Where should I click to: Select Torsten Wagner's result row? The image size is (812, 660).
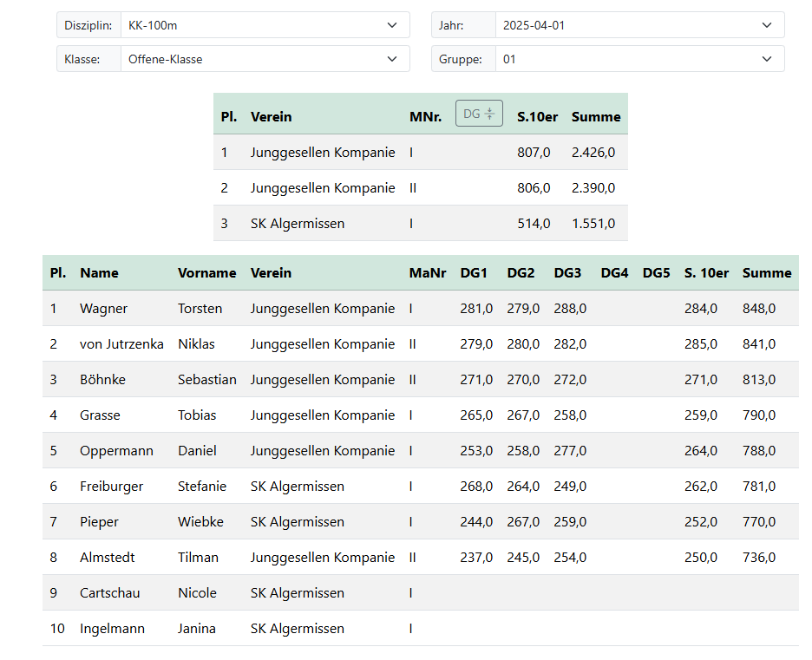[x=420, y=309]
